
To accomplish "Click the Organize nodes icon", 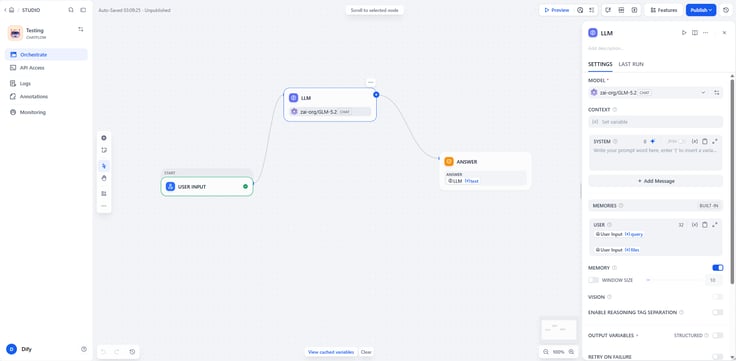I will coord(104,193).
